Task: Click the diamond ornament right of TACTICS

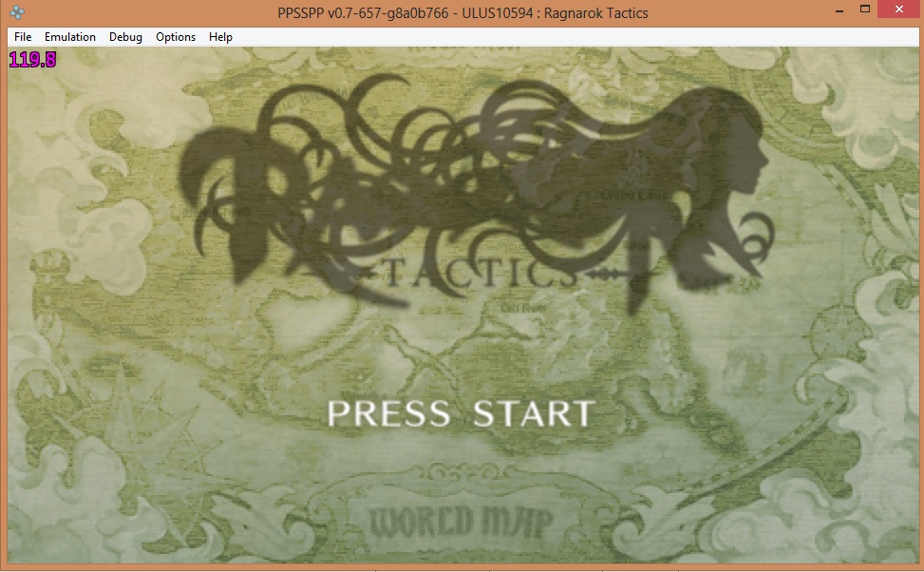Action: coord(608,275)
